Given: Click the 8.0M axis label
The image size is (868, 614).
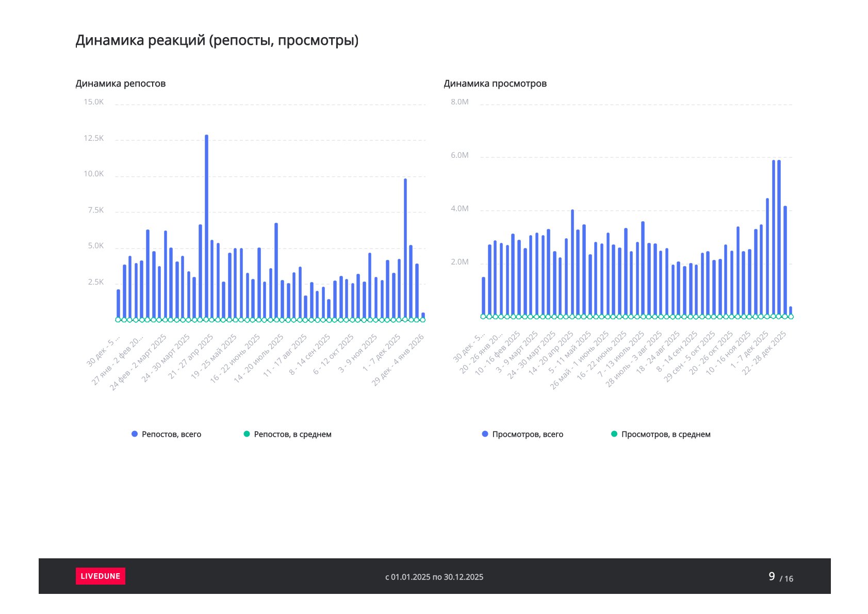Looking at the screenshot, I should pos(460,102).
